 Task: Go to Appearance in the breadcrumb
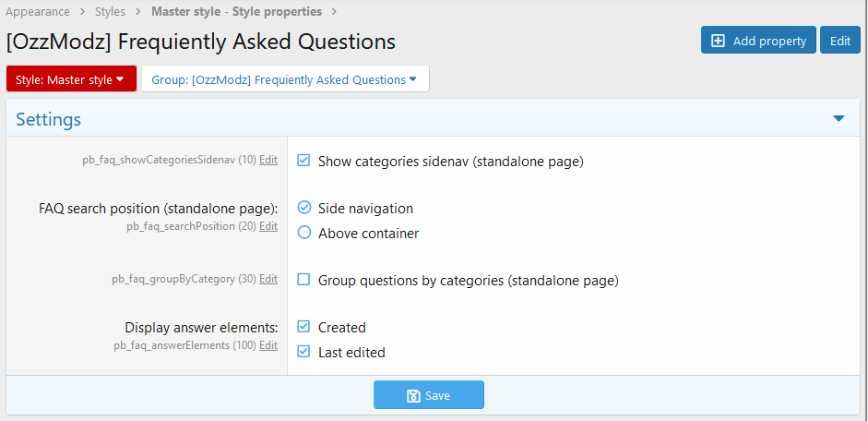pyautogui.click(x=38, y=12)
